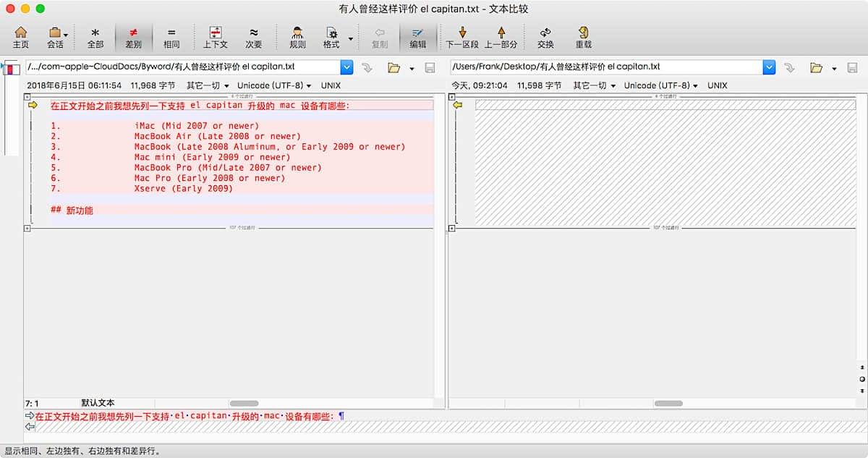868x458 pixels.
Task: Click the line 'MacBook Pro (Mid/Late 2007 or newer)'
Action: point(228,167)
